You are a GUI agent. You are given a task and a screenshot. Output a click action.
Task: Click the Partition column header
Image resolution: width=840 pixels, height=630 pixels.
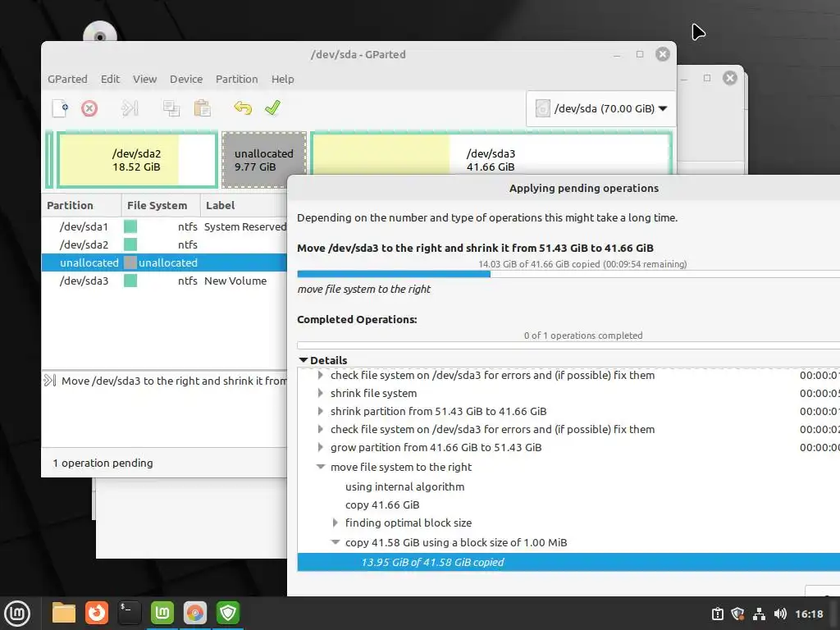pyautogui.click(x=81, y=205)
